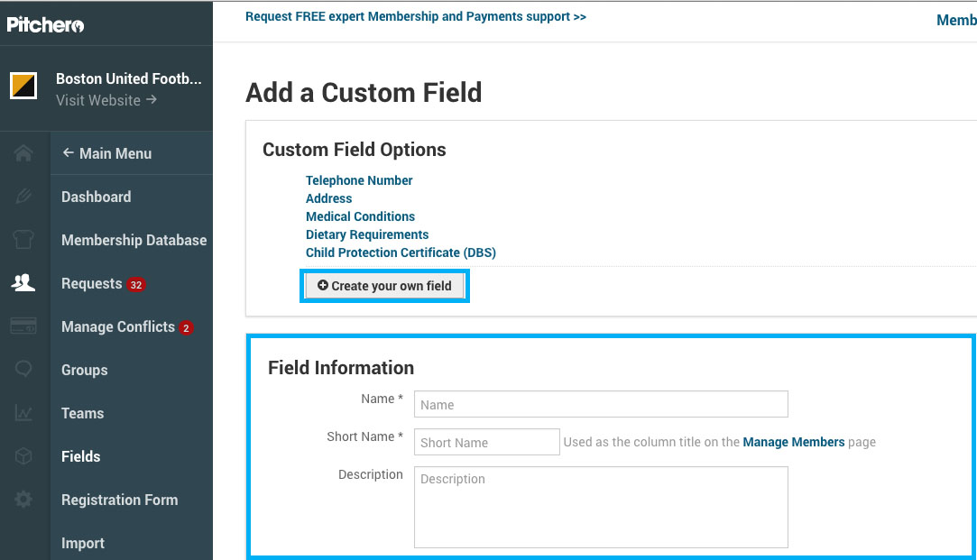
Task: Open Manage Conflicts page
Action: (118, 326)
